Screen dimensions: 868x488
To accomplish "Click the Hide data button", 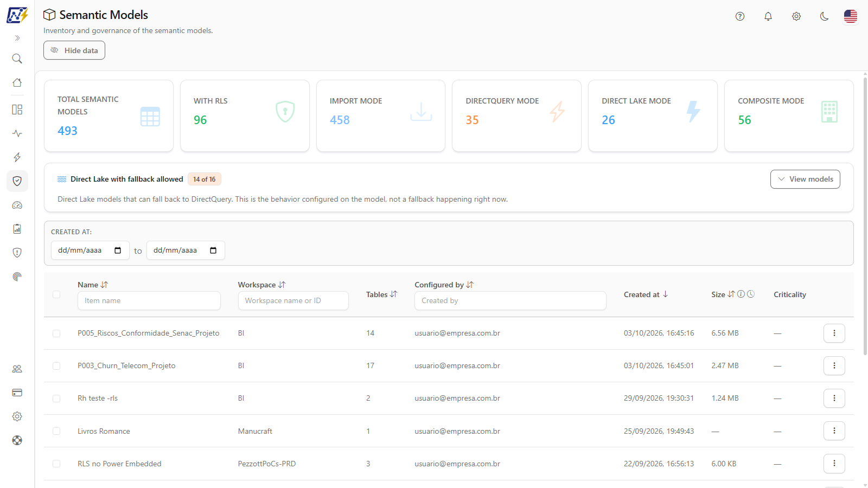I will point(74,50).
